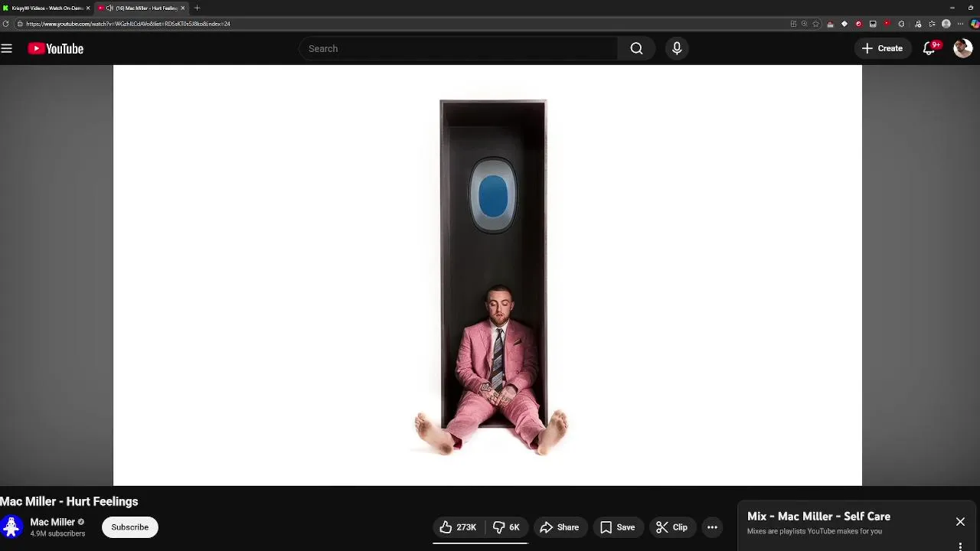The width and height of the screenshot is (980, 551).
Task: Open the browser Extensions puzzle icon
Action: point(901,24)
